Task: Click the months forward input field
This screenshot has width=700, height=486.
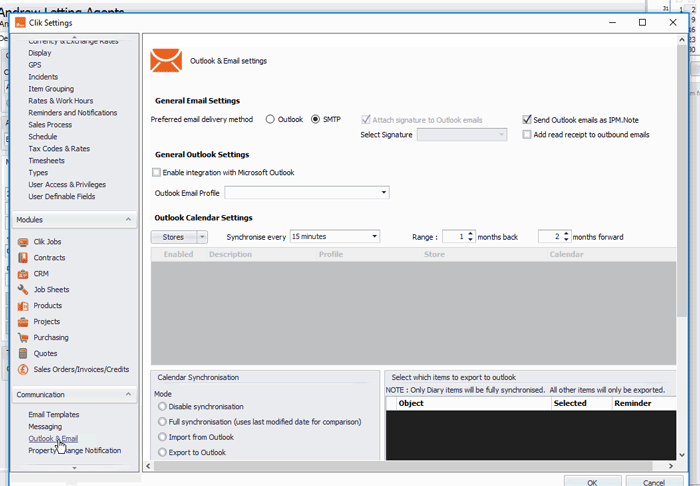Action: [550, 237]
